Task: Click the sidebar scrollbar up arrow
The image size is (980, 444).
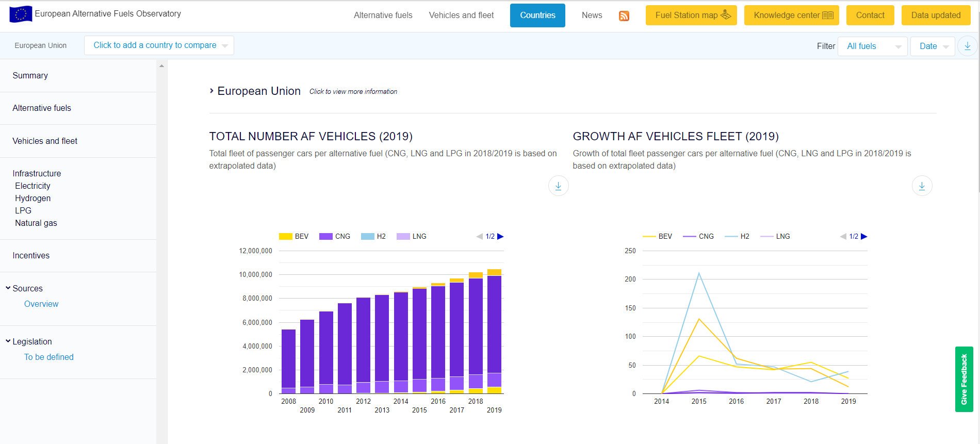Action: pos(161,66)
